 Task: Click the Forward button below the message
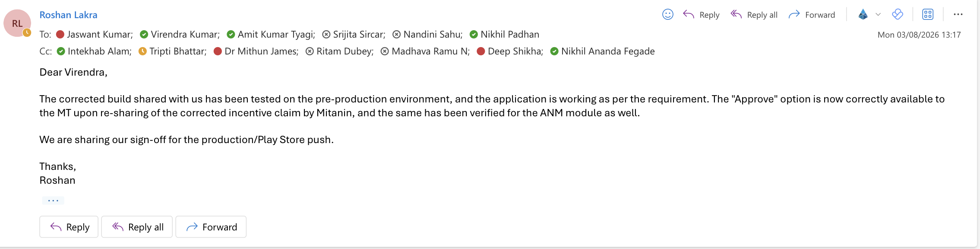(211, 227)
